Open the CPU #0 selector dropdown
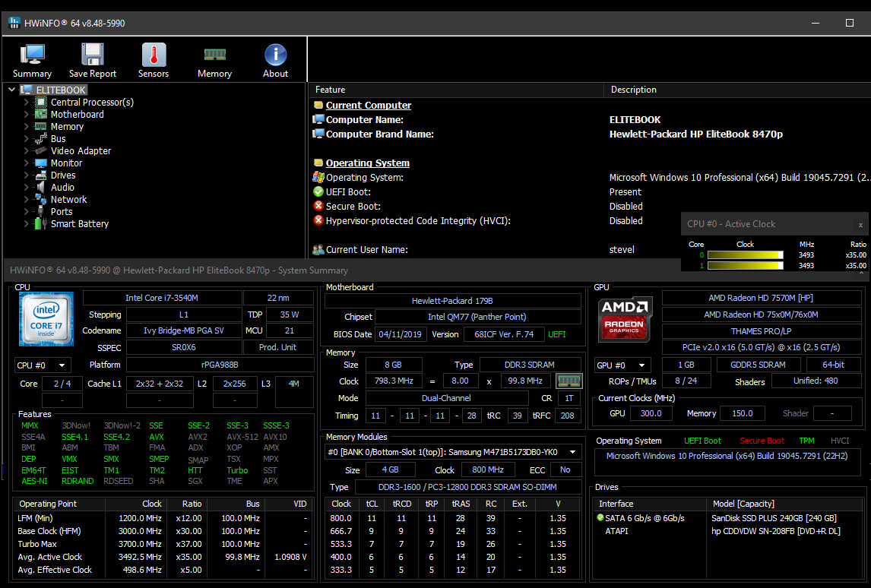Image resolution: width=871 pixels, height=588 pixels. coord(43,365)
